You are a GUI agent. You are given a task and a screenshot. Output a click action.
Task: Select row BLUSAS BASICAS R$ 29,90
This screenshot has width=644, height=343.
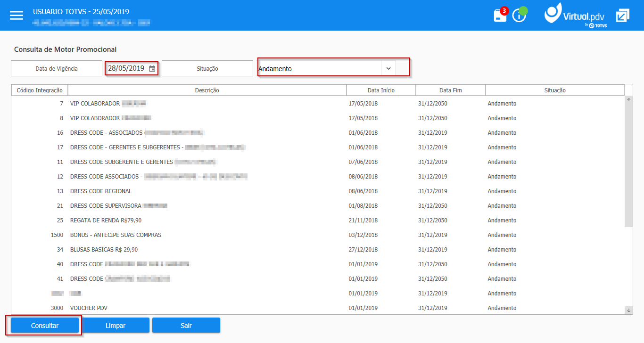(x=318, y=250)
